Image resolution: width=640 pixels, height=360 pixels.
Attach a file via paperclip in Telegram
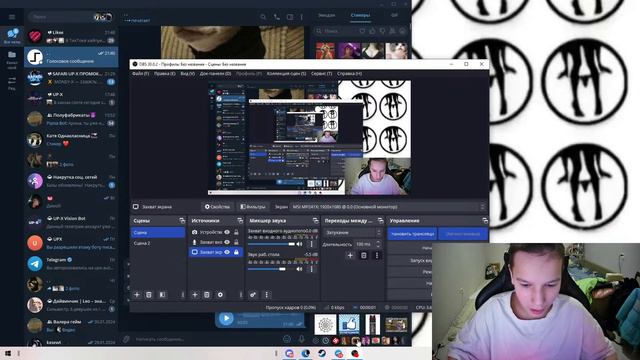pyautogui.click(x=127, y=339)
